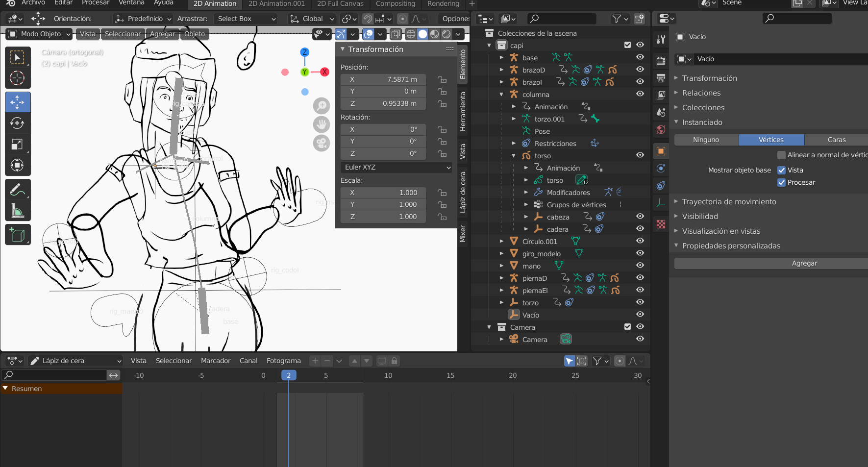Click the Scale Z value field
The width and height of the screenshot is (868, 467).
point(383,217)
